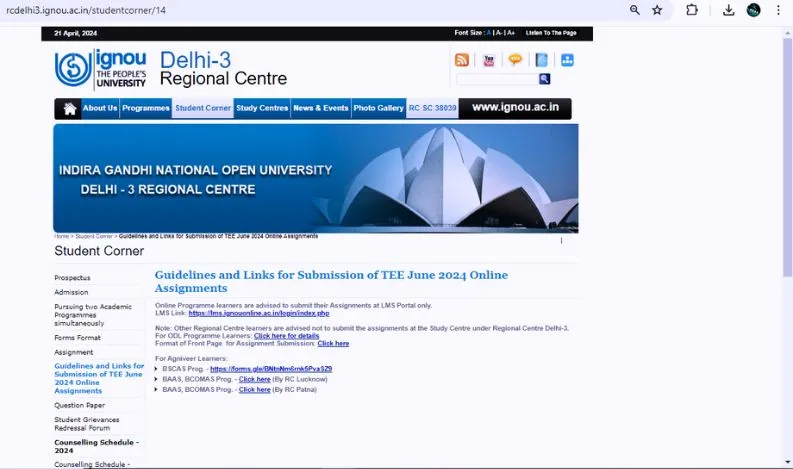Open the browser three-dot menu
Image resolution: width=793 pixels, height=469 pixels.
[778, 10]
